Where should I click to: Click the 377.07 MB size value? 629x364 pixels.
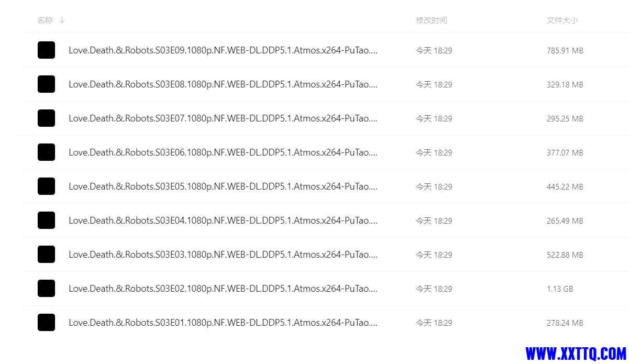565,153
